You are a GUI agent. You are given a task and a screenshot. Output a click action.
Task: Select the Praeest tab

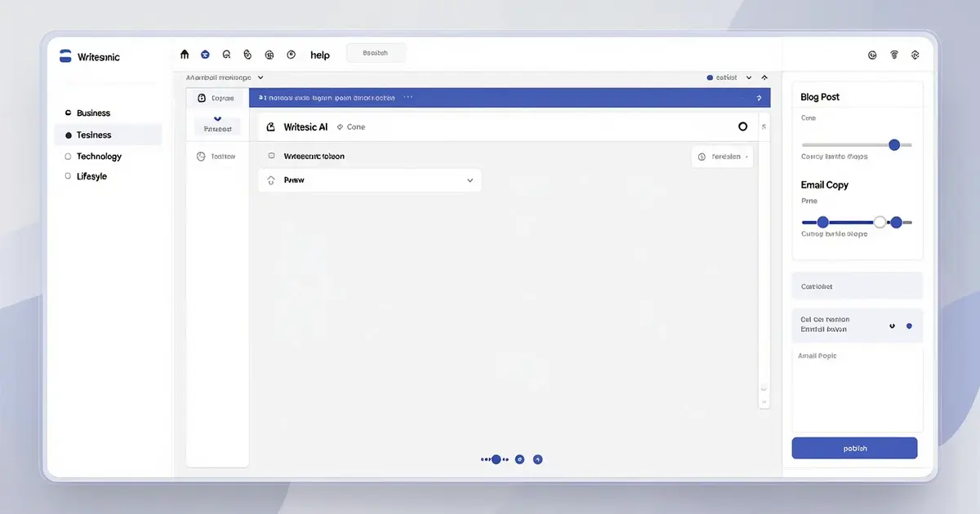point(217,128)
